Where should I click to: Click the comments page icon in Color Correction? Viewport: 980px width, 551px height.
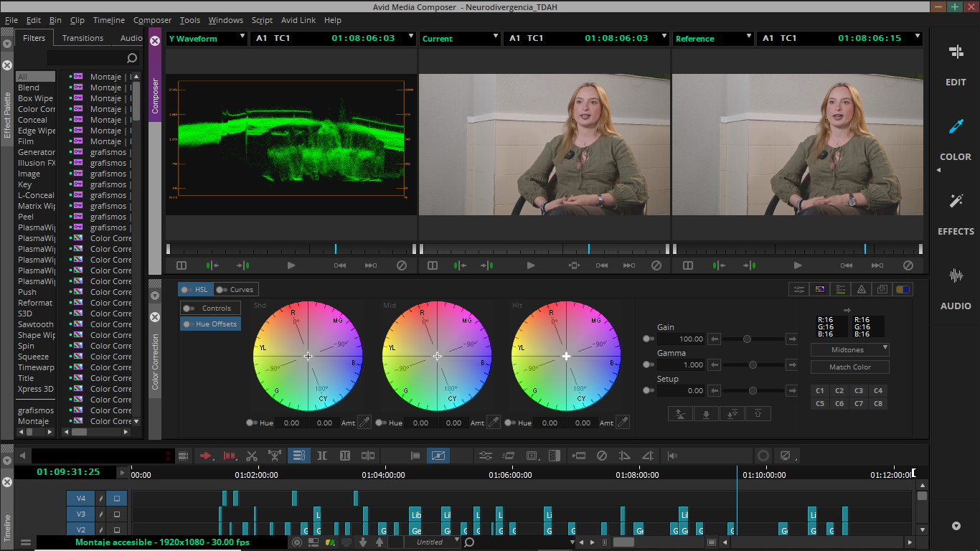pyautogui.click(x=882, y=289)
